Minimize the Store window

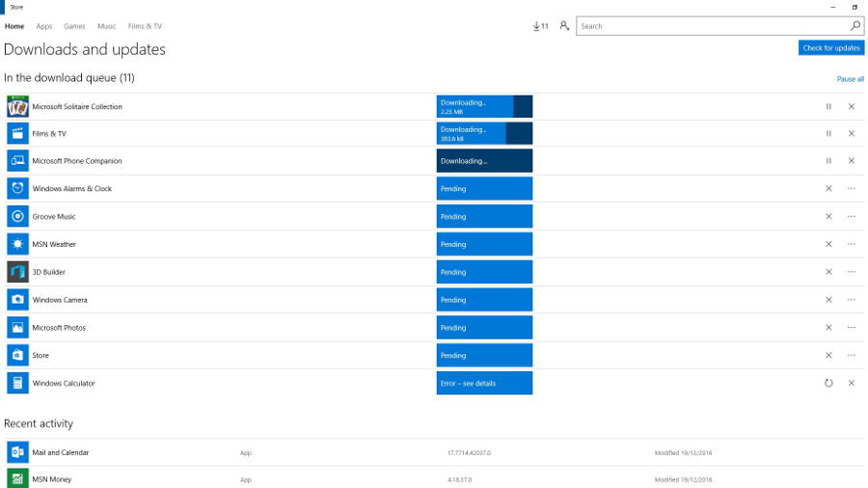pyautogui.click(x=832, y=7)
